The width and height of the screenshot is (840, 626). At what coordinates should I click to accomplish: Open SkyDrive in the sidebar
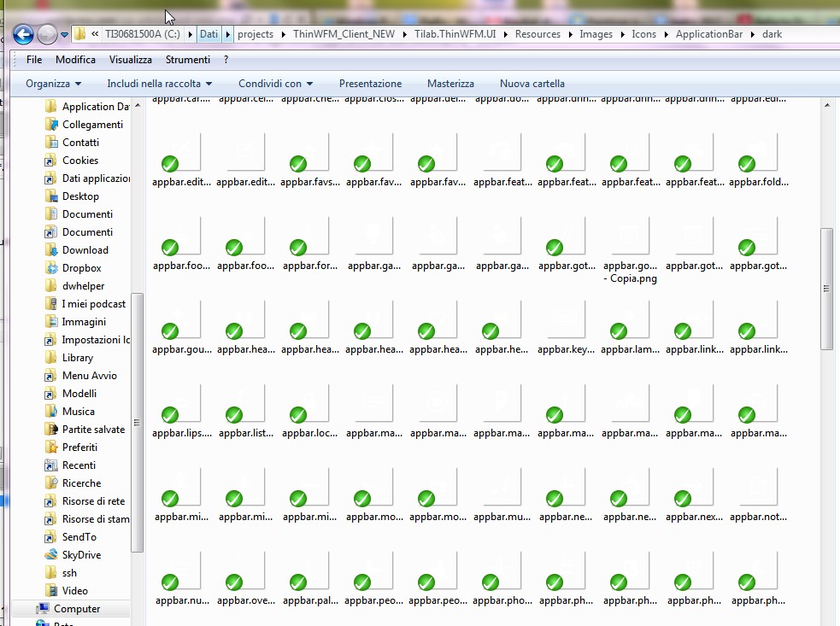pos(81,555)
